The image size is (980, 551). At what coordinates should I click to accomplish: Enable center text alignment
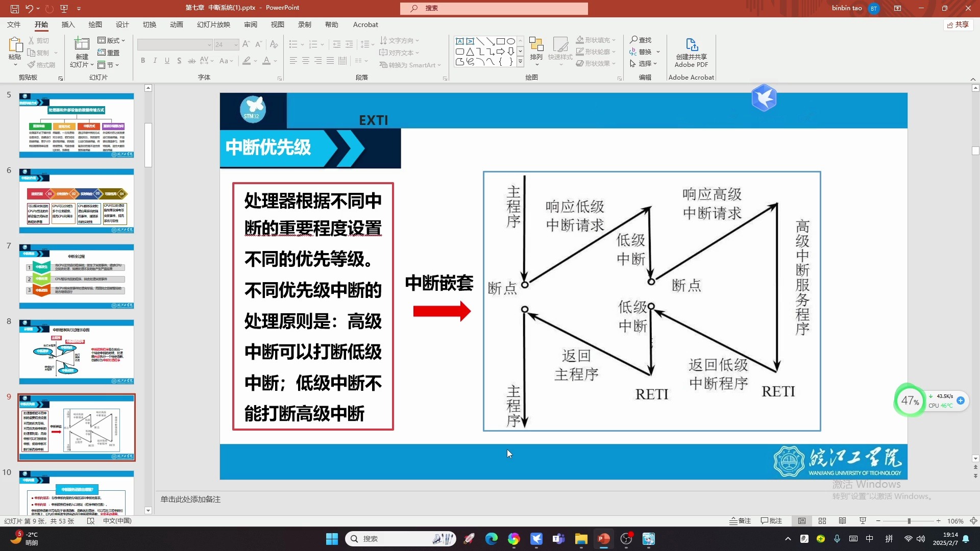[305, 61]
